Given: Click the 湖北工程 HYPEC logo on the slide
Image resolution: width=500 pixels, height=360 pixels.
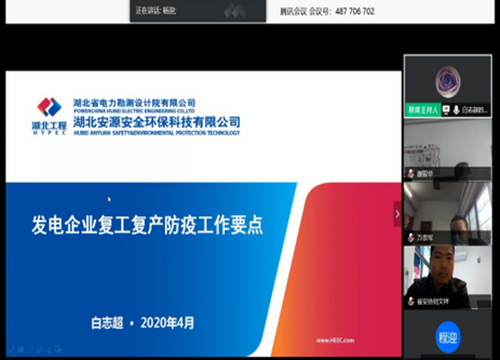Looking at the screenshot, I should [x=49, y=116].
